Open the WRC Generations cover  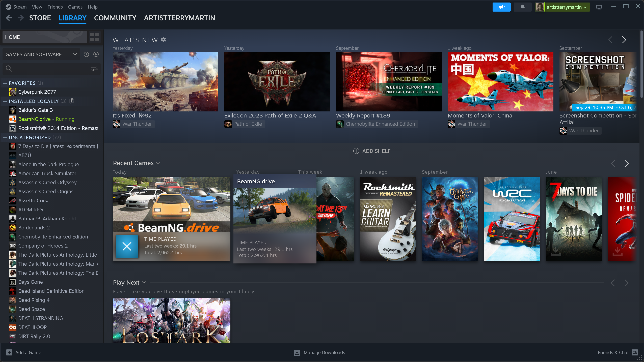[512, 219]
